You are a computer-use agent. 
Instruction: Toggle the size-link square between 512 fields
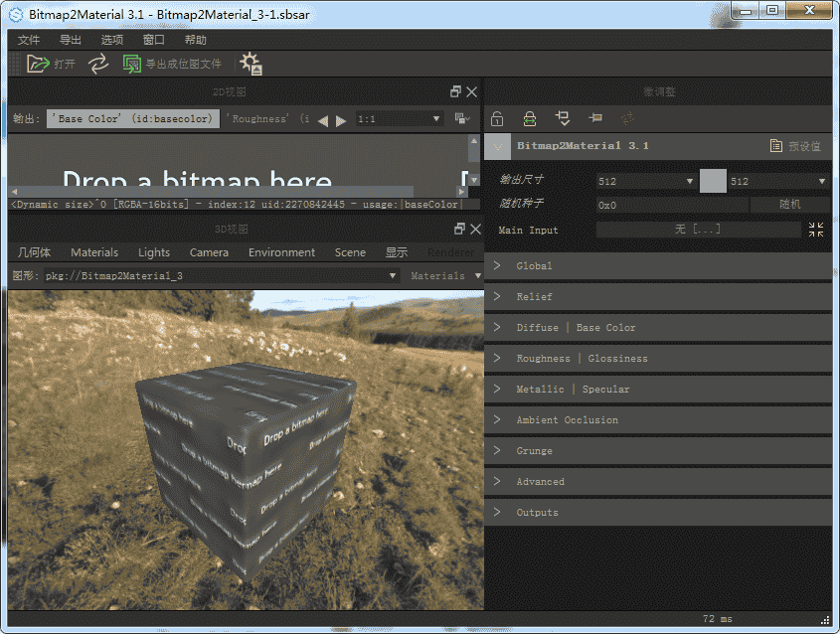point(713,181)
